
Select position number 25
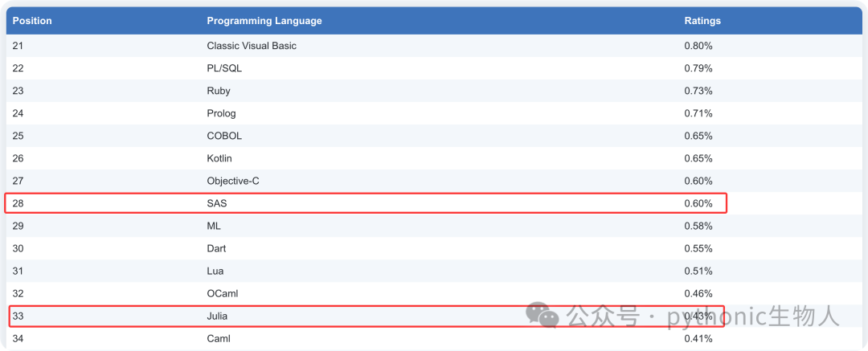point(18,136)
